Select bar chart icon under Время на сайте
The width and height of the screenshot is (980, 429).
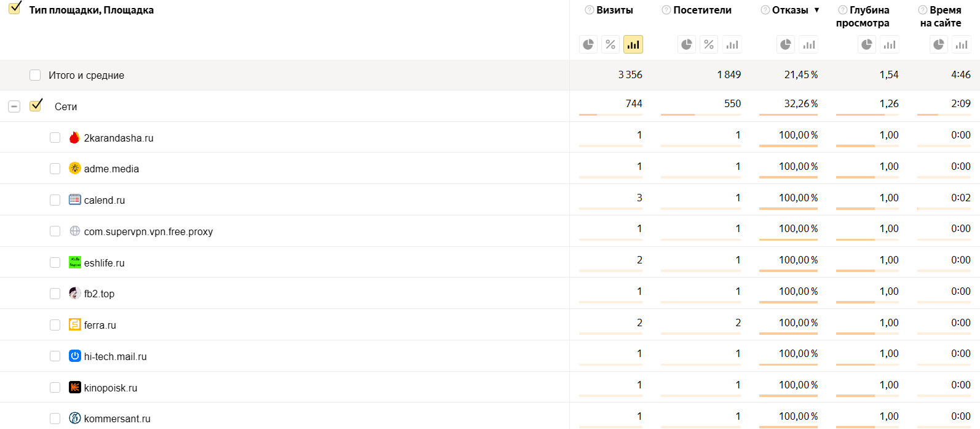click(961, 44)
